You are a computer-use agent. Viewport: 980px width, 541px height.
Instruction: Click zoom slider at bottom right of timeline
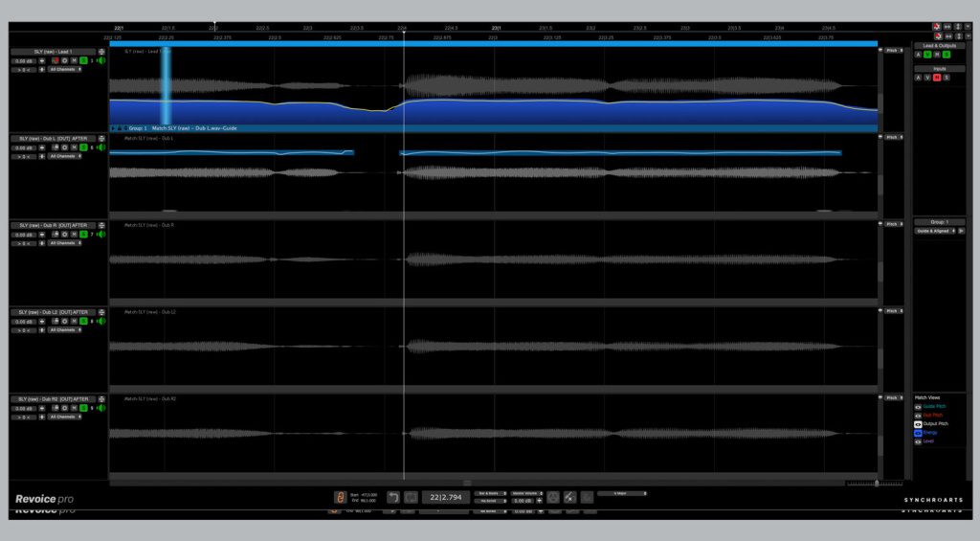(x=875, y=484)
